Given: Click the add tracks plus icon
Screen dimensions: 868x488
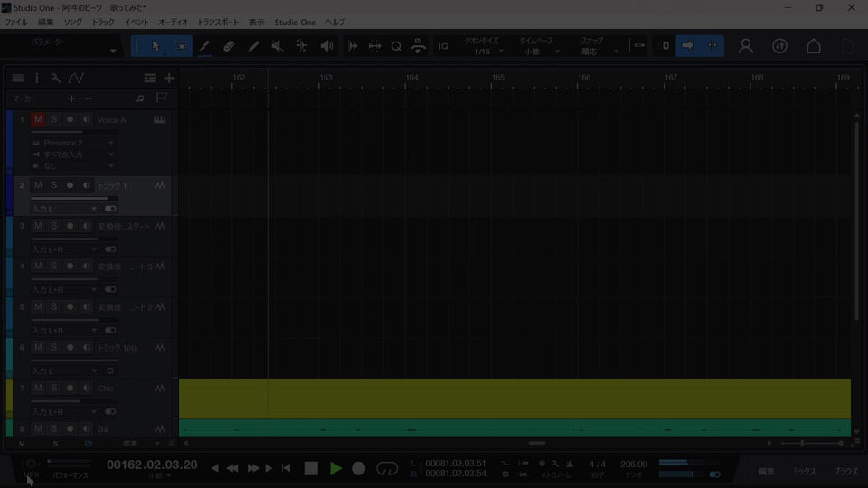Looking at the screenshot, I should point(169,78).
